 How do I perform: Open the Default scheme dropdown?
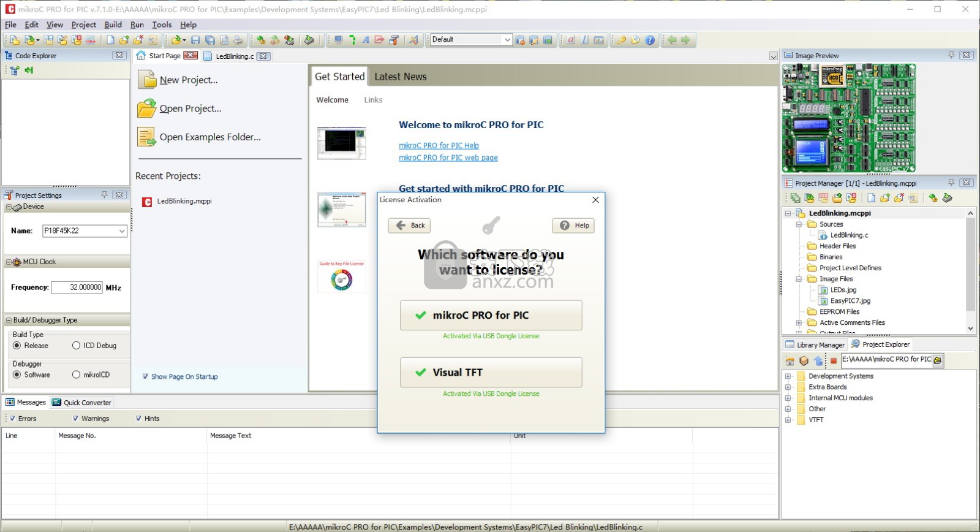[507, 40]
